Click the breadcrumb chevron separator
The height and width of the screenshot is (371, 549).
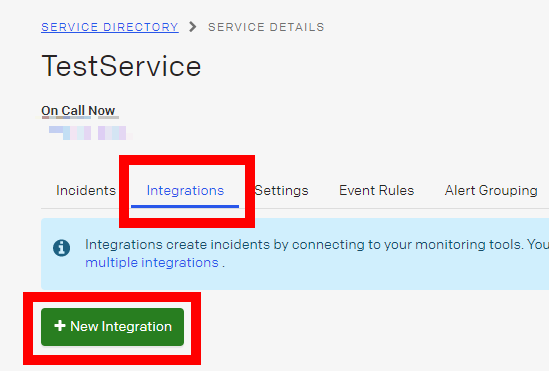(193, 27)
